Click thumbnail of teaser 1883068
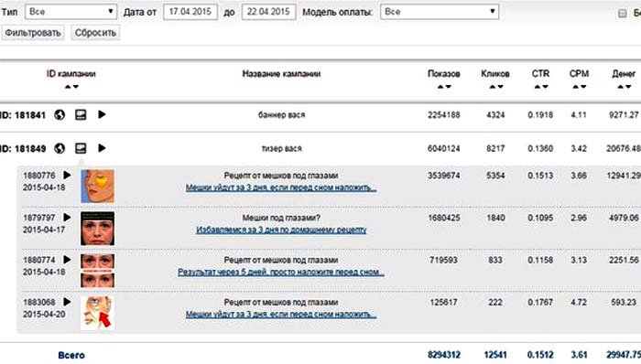The height and width of the screenshot is (364, 641). click(x=97, y=313)
